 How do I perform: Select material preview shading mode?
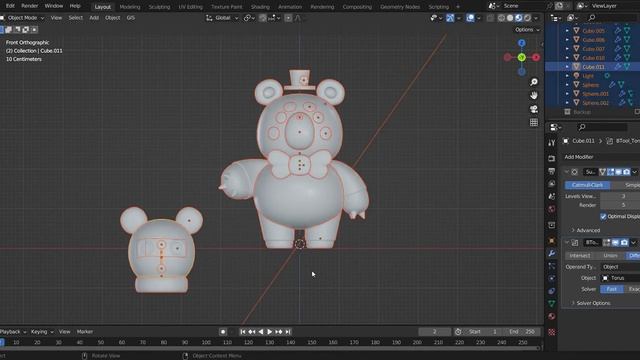tap(518, 18)
